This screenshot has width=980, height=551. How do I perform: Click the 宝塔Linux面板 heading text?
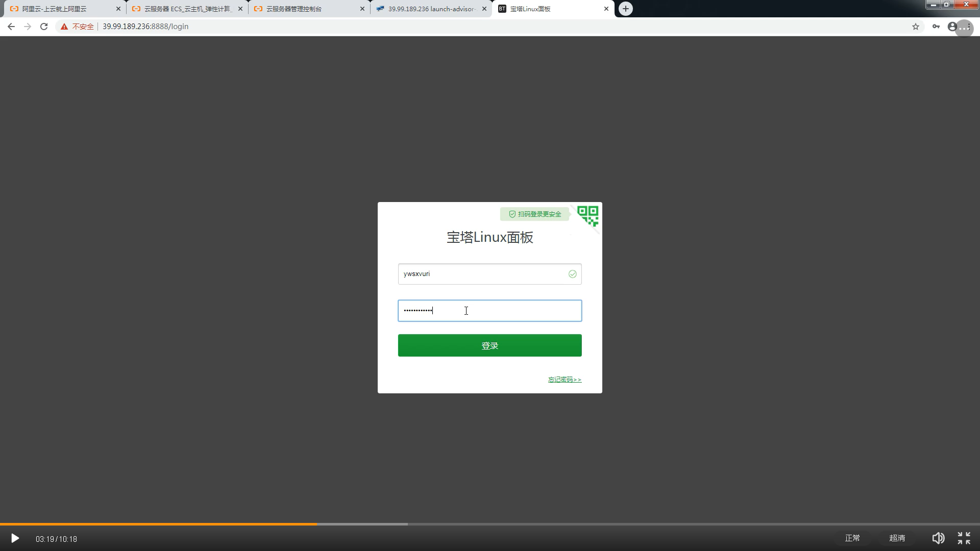(490, 238)
